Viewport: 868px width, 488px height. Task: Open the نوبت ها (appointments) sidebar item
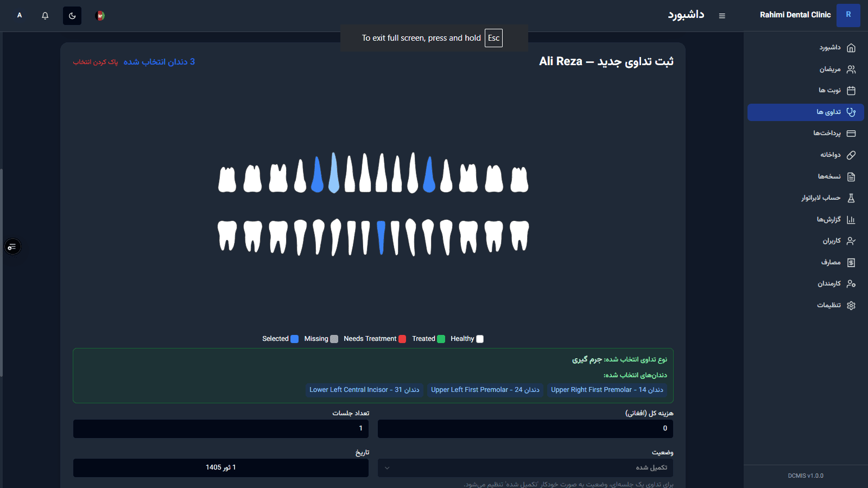click(x=806, y=91)
